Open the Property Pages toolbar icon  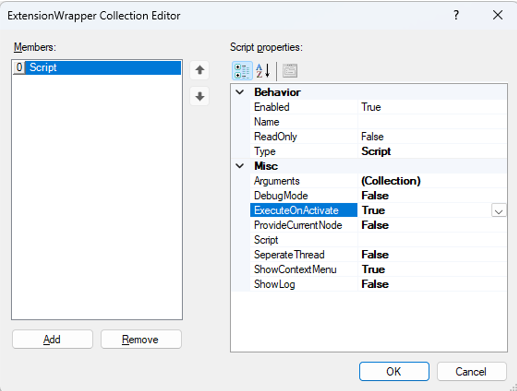(290, 71)
